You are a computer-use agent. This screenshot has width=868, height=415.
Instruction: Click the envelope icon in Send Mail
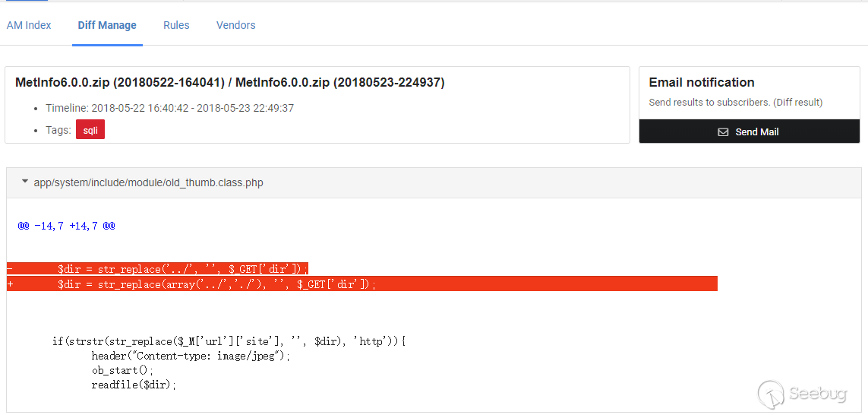tap(723, 132)
